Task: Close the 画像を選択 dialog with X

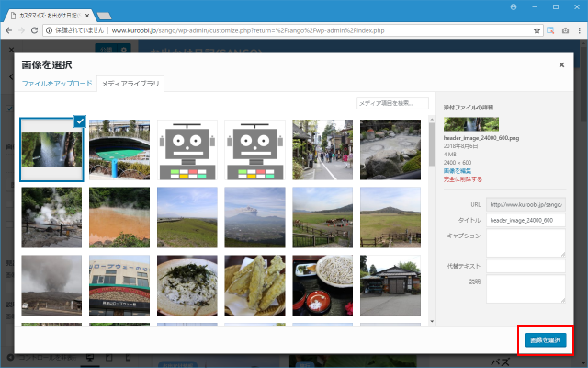Action: coord(562,65)
